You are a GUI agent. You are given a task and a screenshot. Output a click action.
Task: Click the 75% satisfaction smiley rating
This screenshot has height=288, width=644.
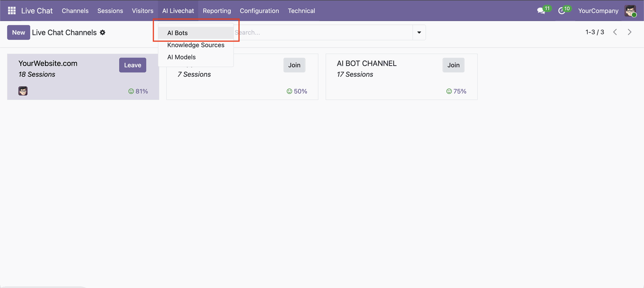pos(456,91)
